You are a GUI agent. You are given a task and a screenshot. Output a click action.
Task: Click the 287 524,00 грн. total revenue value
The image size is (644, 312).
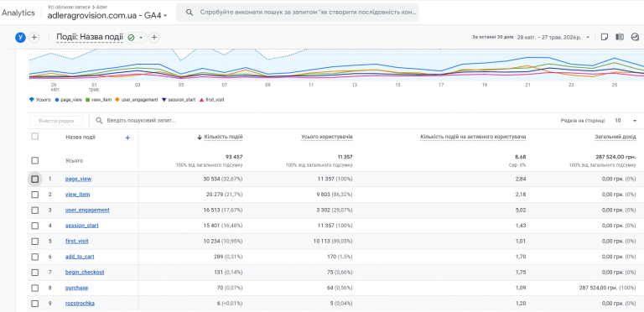click(x=615, y=157)
